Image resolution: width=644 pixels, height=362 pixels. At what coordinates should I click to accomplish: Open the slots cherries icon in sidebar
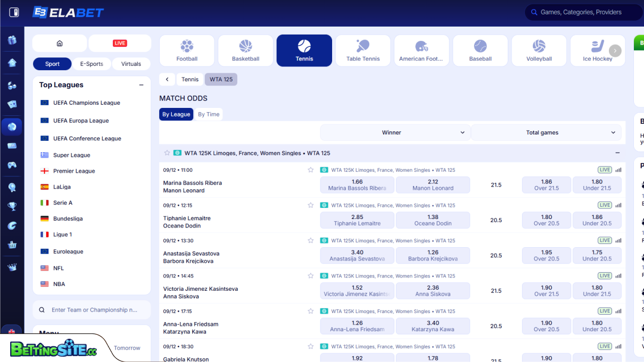[12, 85]
